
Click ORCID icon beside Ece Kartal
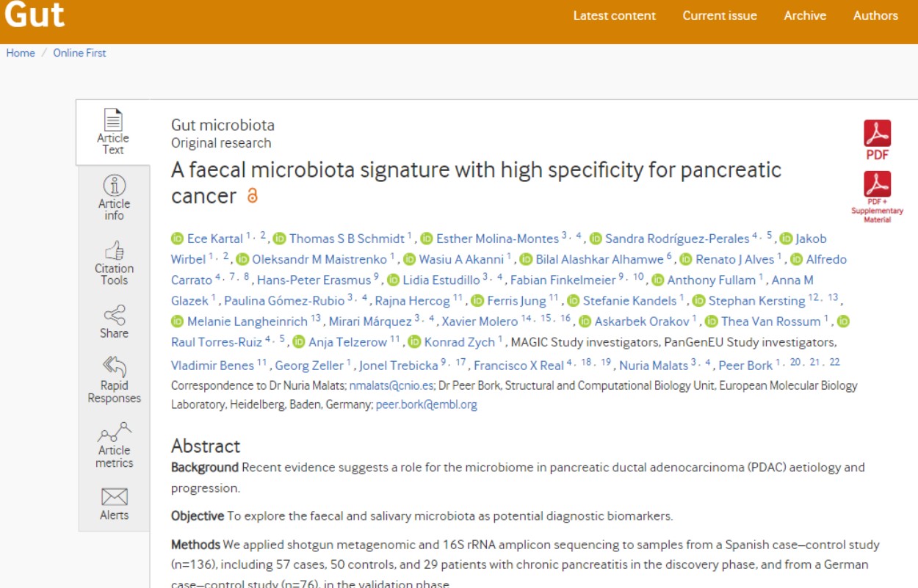click(x=177, y=239)
